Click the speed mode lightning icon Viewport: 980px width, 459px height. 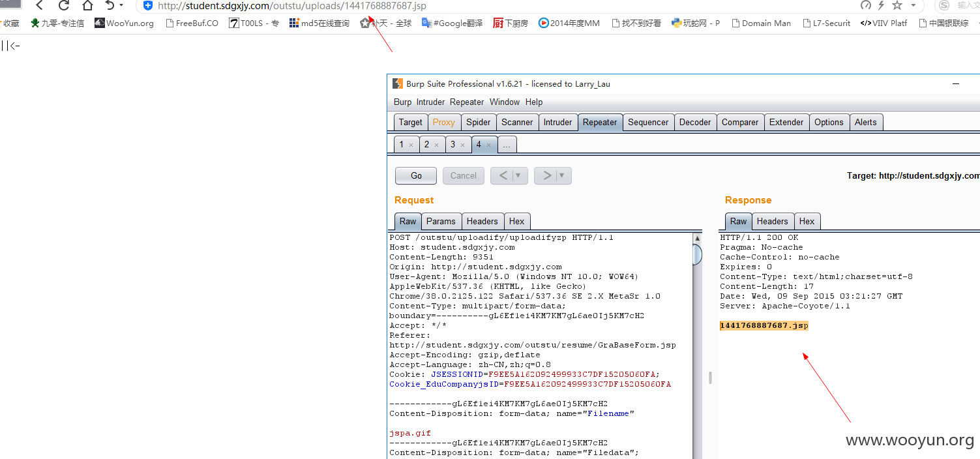tap(881, 6)
